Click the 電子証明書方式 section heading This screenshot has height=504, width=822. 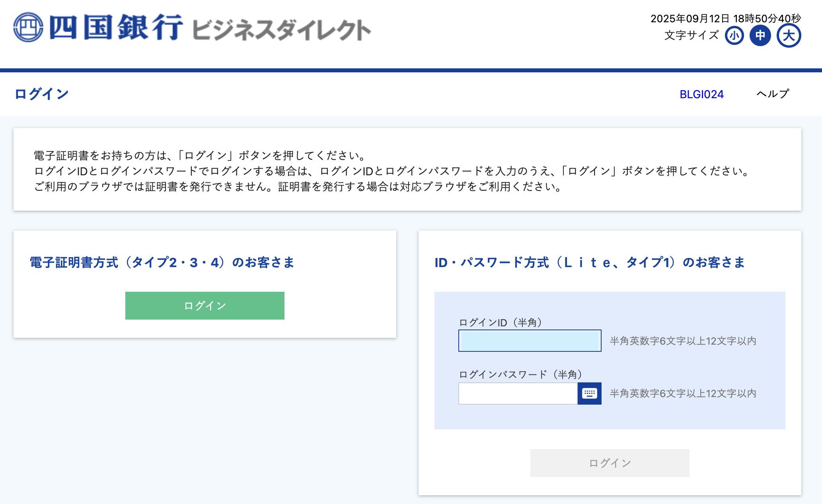point(162,262)
